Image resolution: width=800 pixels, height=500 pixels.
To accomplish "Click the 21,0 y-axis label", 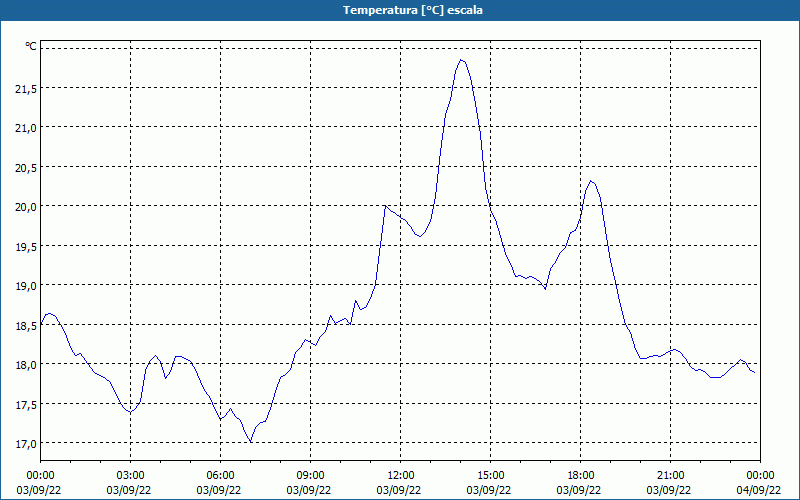I will pos(26,128).
